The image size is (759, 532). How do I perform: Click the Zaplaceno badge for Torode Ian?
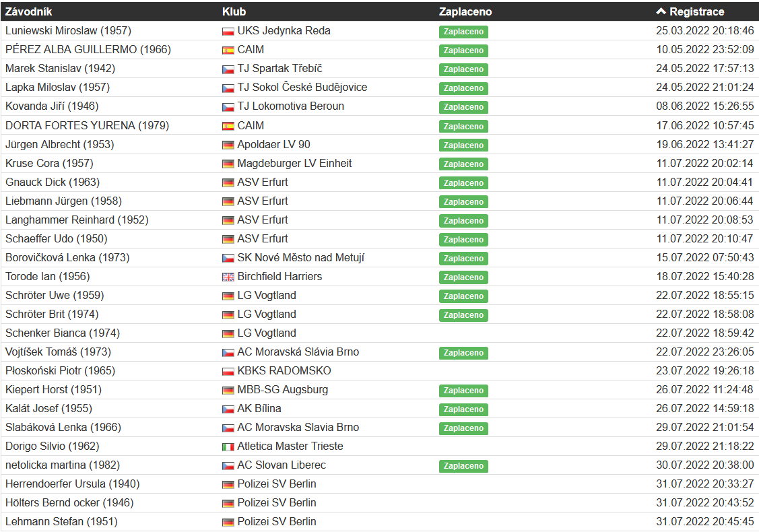coord(463,277)
